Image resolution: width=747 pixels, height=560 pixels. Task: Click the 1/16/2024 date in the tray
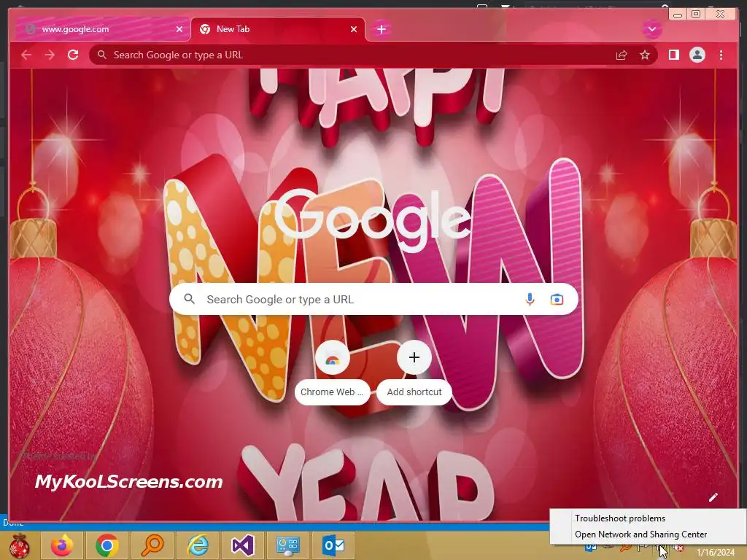(x=716, y=553)
